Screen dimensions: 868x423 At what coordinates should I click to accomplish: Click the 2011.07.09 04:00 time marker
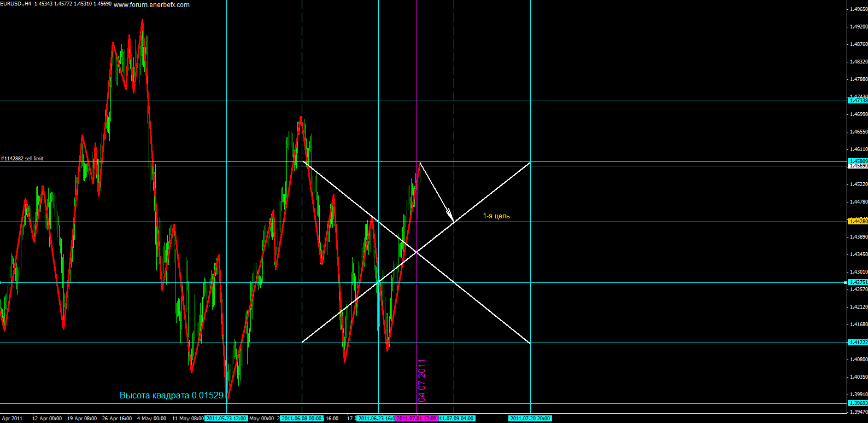(456, 419)
